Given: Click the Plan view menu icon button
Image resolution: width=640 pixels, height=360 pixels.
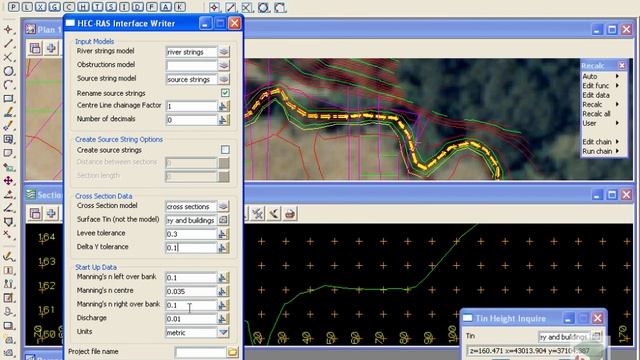Looking at the screenshot, I should click(x=35, y=48).
